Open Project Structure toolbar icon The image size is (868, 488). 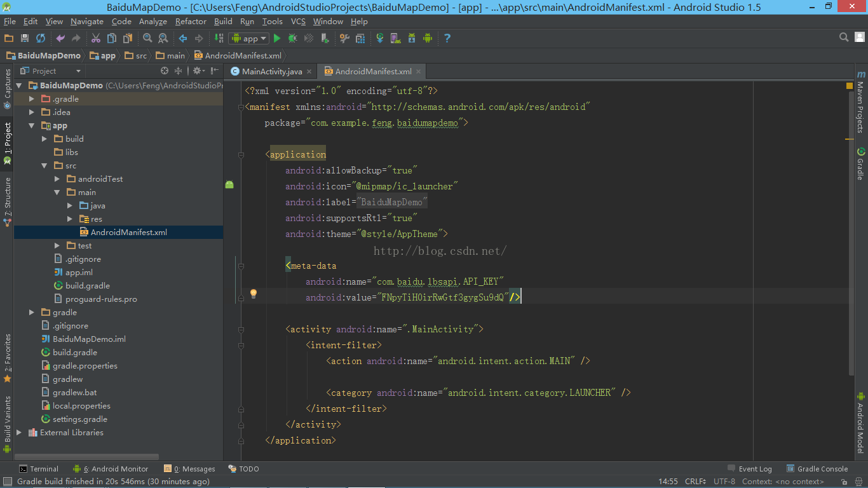pos(360,38)
